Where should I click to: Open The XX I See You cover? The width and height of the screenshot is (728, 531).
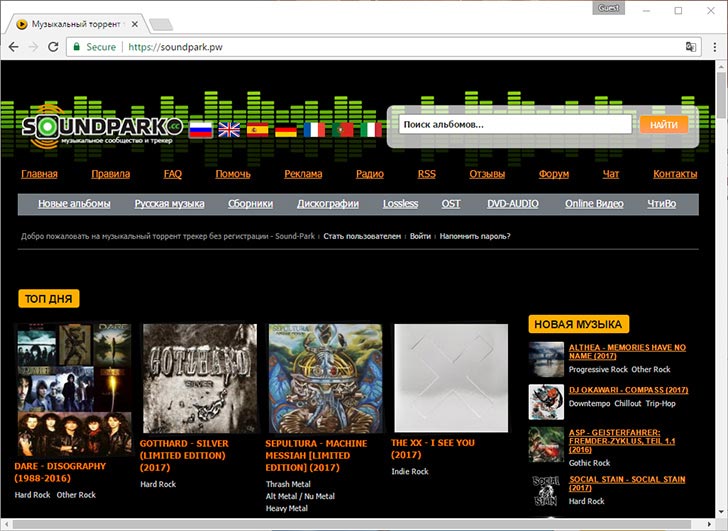tap(451, 378)
